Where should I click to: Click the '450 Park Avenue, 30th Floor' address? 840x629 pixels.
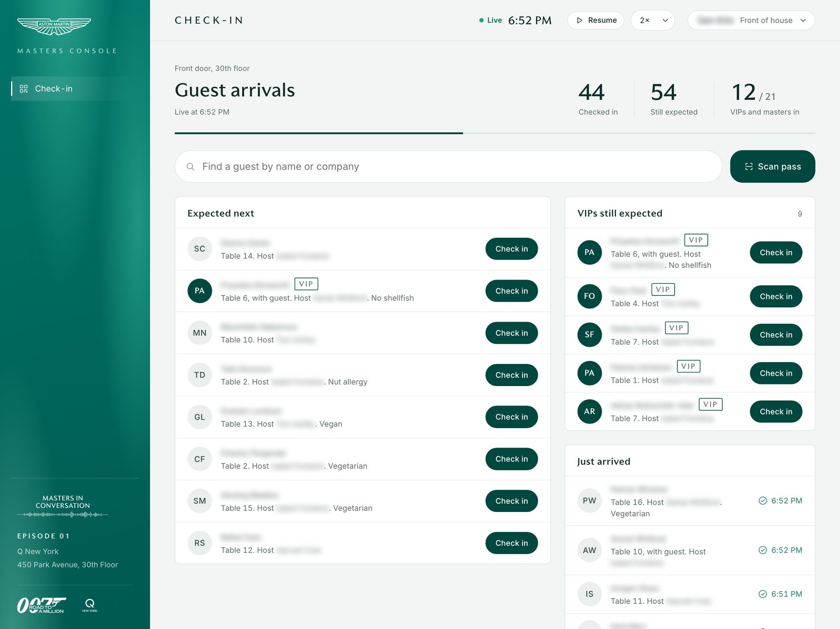tap(68, 564)
